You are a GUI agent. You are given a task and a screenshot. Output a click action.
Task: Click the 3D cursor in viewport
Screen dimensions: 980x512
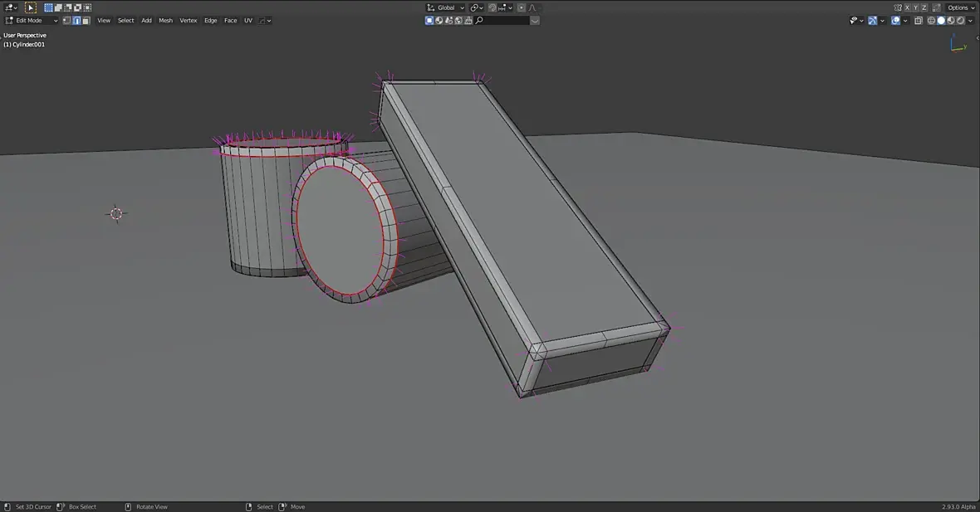click(x=116, y=213)
